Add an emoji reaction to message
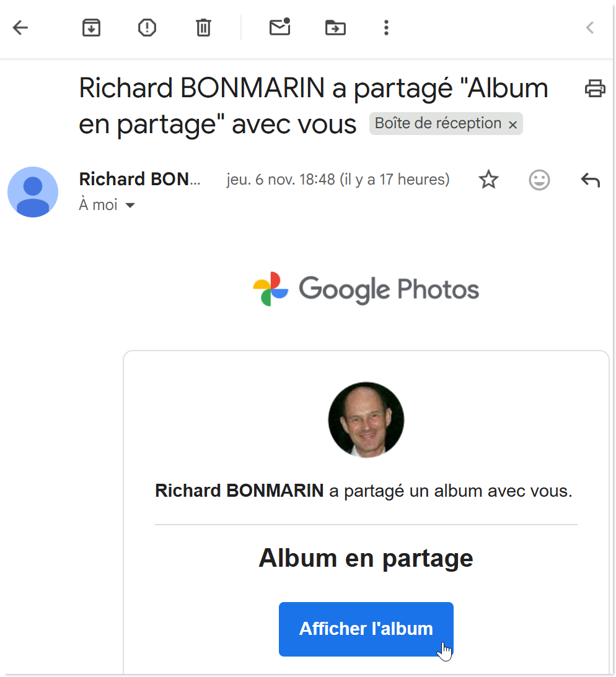616x677 pixels. point(539,180)
